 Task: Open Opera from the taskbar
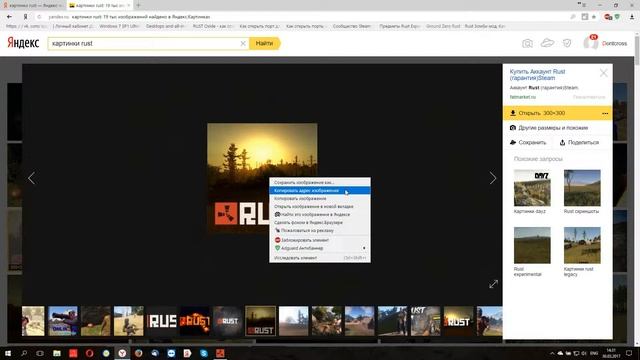(x=89, y=353)
